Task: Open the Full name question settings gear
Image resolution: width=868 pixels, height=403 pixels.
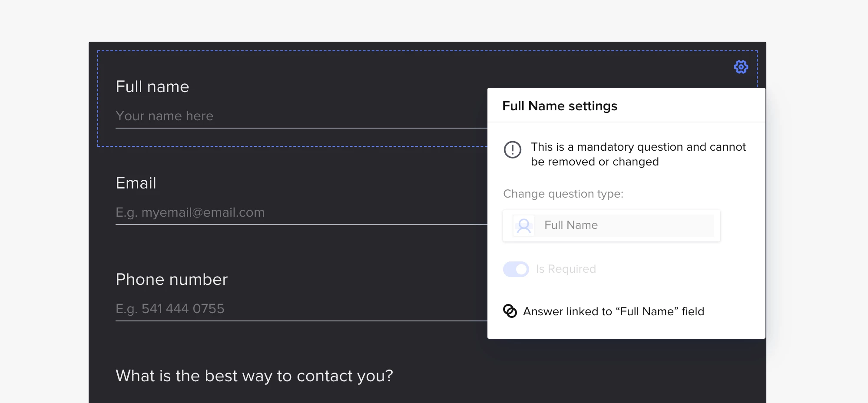Action: pos(741,67)
